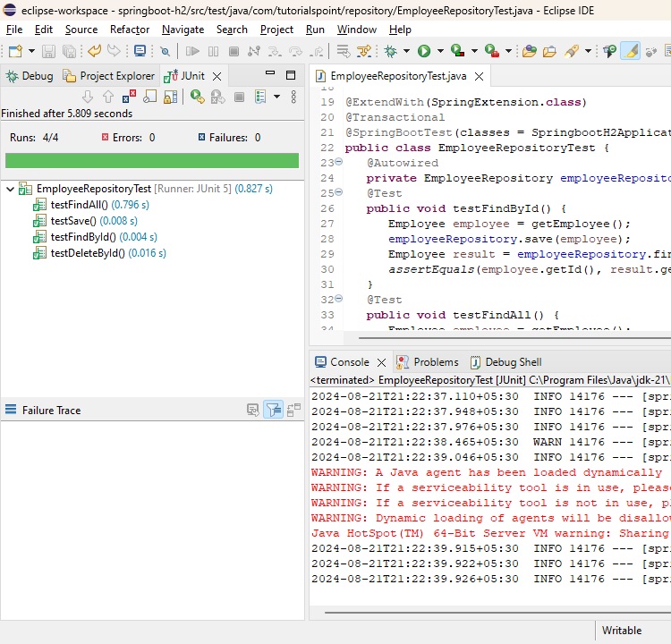Click the Show Failures Only icon
The image size is (671, 644).
point(129,97)
